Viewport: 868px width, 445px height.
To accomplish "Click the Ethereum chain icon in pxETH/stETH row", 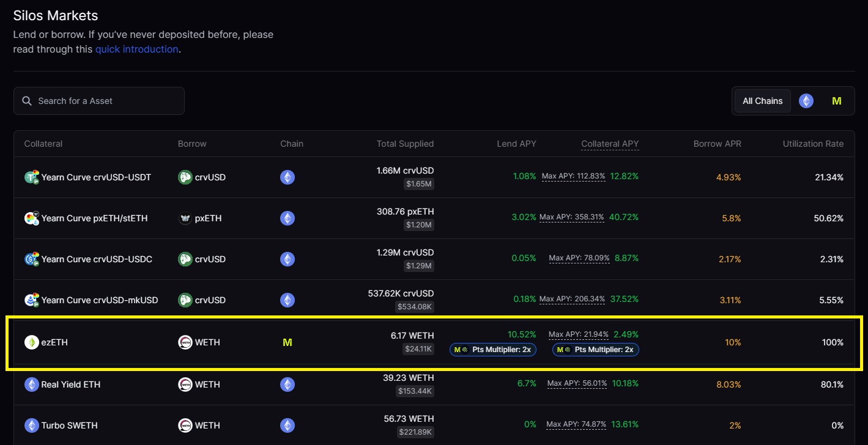I will click(x=287, y=218).
